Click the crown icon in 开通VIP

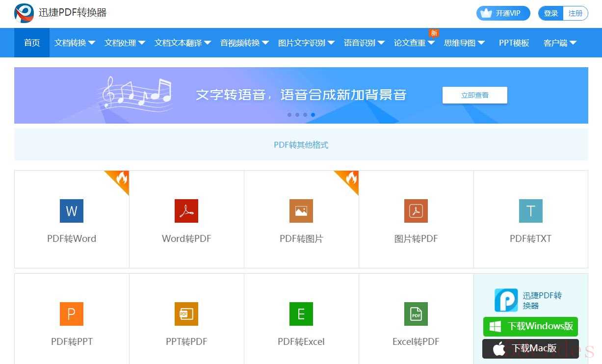[x=486, y=13]
